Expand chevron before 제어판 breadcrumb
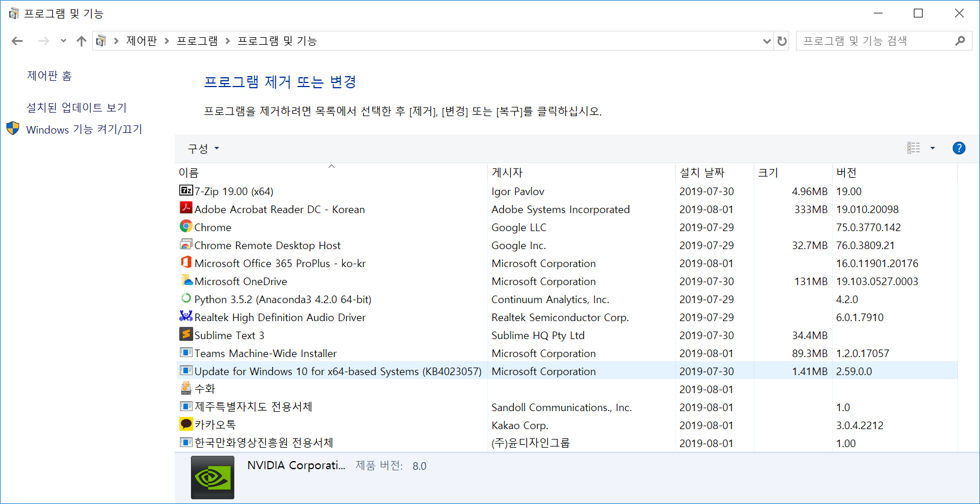The image size is (980, 504). pyautogui.click(x=116, y=41)
